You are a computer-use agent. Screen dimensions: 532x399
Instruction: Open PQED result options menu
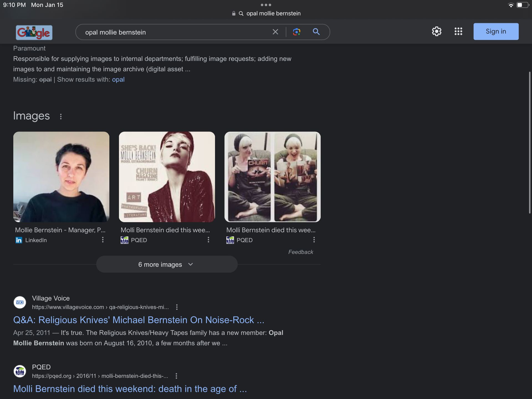coord(176,376)
